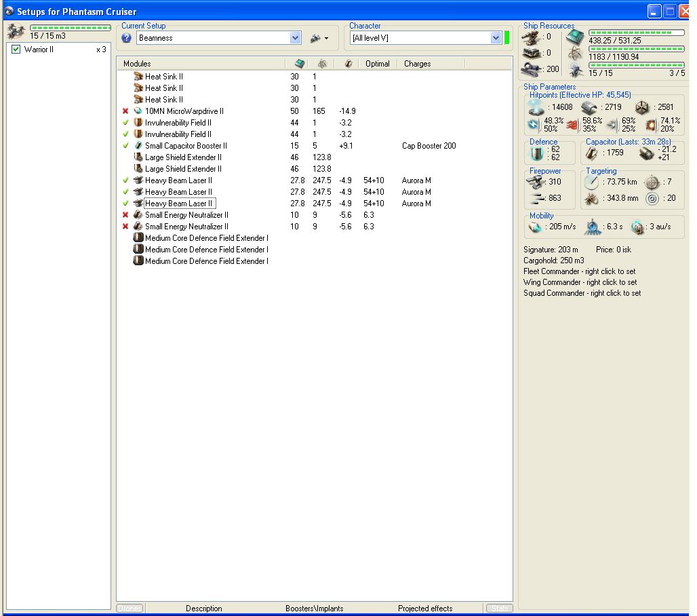Click the armor hitpoints icon showing 2719
This screenshot has width=697, height=616.
(589, 108)
